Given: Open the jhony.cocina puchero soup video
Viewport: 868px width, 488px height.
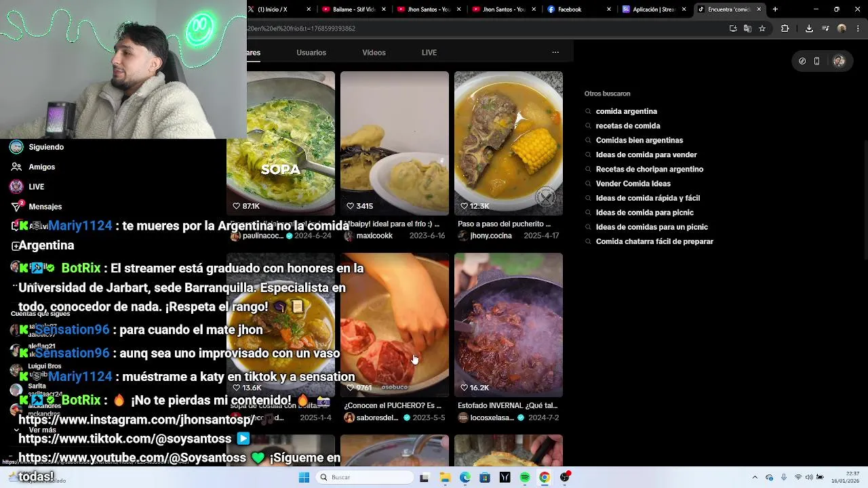Looking at the screenshot, I should (x=509, y=143).
